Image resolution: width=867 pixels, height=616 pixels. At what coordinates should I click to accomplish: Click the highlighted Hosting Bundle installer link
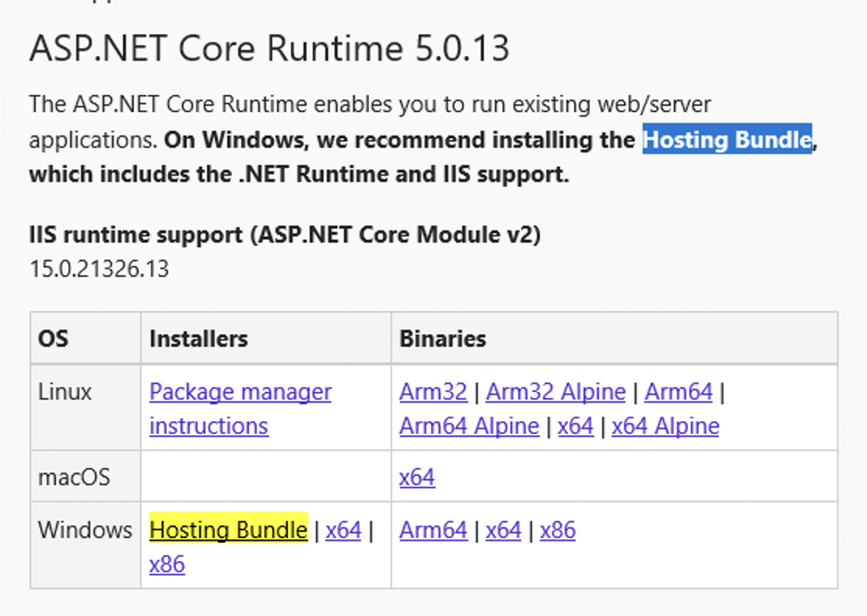pyautogui.click(x=228, y=530)
